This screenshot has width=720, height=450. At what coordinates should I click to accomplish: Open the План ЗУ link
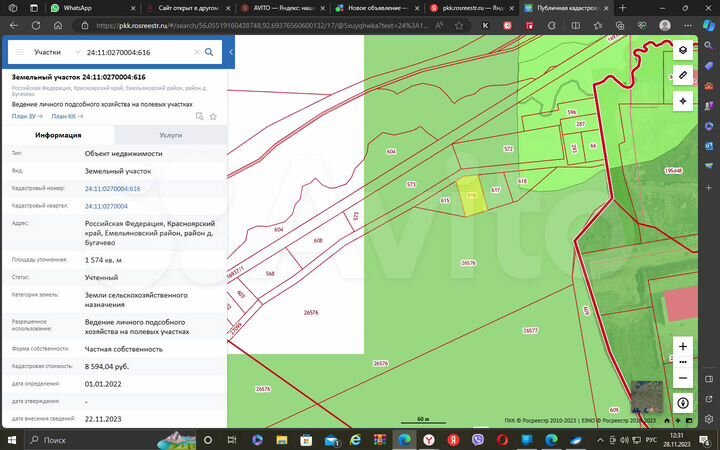(x=27, y=116)
